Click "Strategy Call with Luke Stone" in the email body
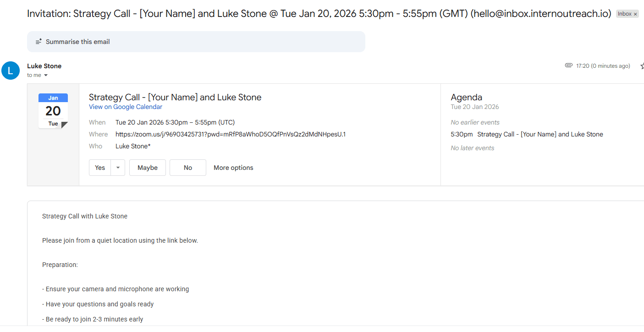The width and height of the screenshot is (644, 332). [85, 216]
